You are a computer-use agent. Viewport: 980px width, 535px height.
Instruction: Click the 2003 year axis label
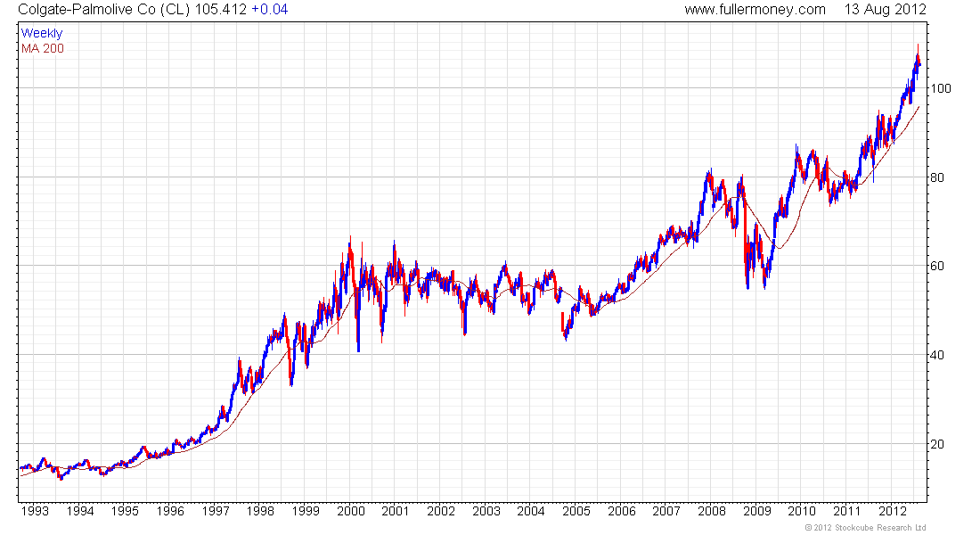point(486,511)
